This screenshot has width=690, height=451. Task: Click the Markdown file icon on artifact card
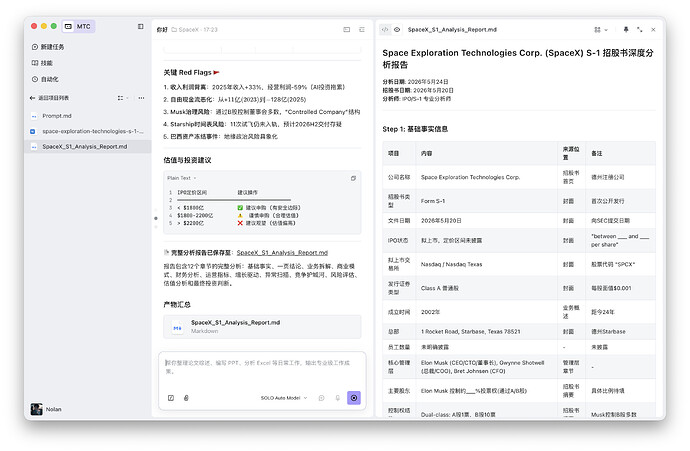pos(177,328)
